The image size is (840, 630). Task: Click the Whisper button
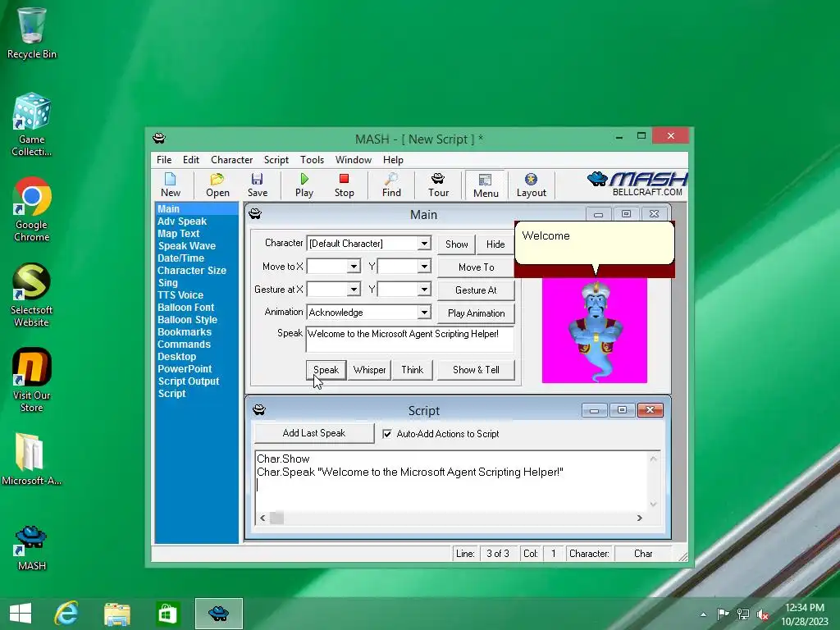pyautogui.click(x=370, y=370)
